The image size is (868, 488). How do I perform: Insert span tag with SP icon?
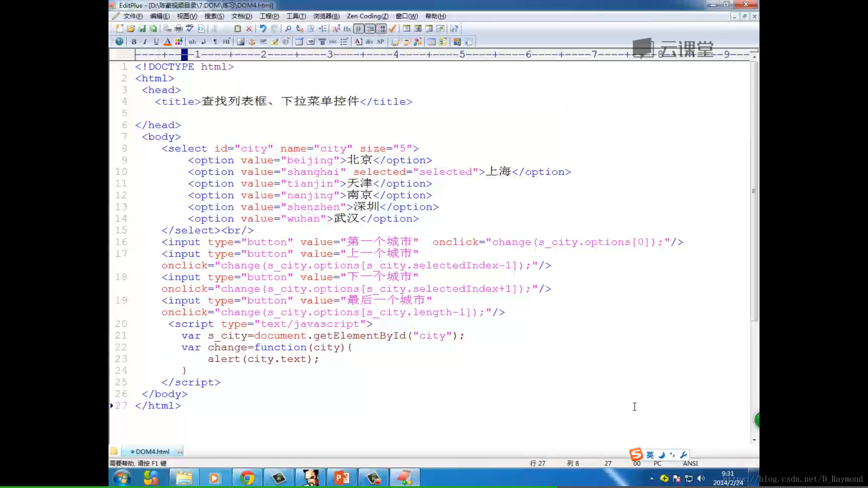coord(381,42)
